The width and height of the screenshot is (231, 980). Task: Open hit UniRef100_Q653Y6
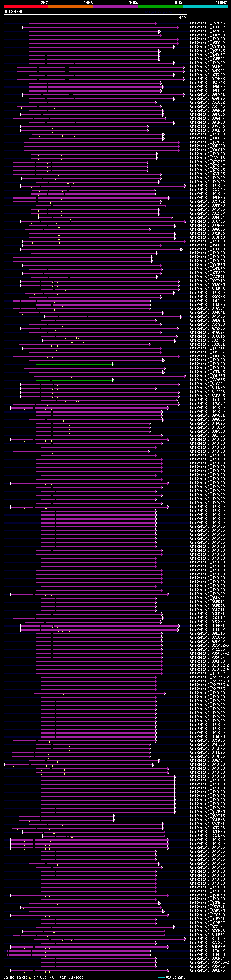(x=208, y=51)
